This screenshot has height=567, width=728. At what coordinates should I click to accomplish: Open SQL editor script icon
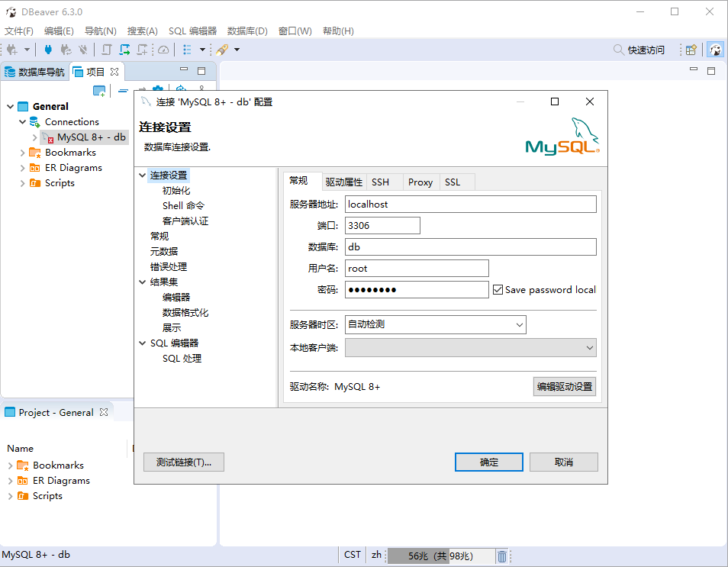(107, 50)
